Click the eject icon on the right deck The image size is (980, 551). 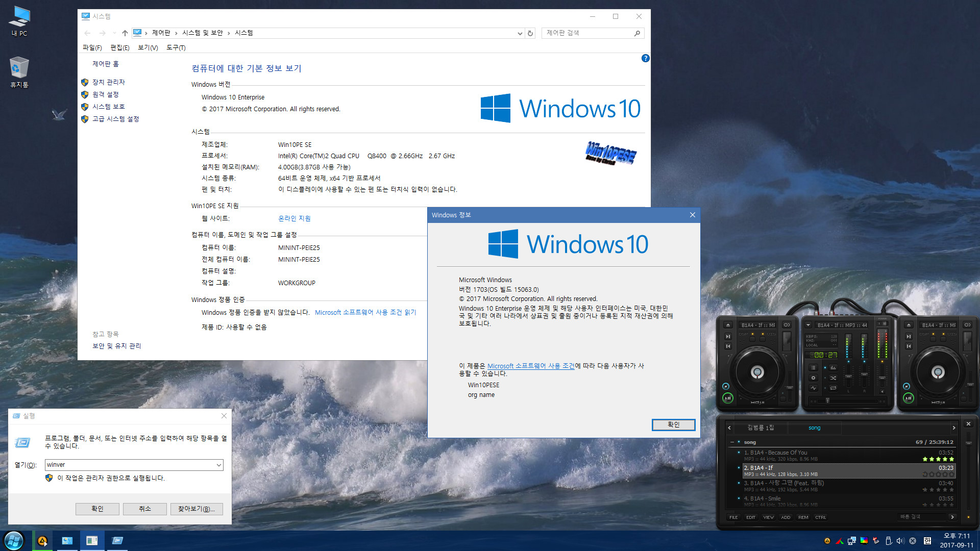point(909,325)
